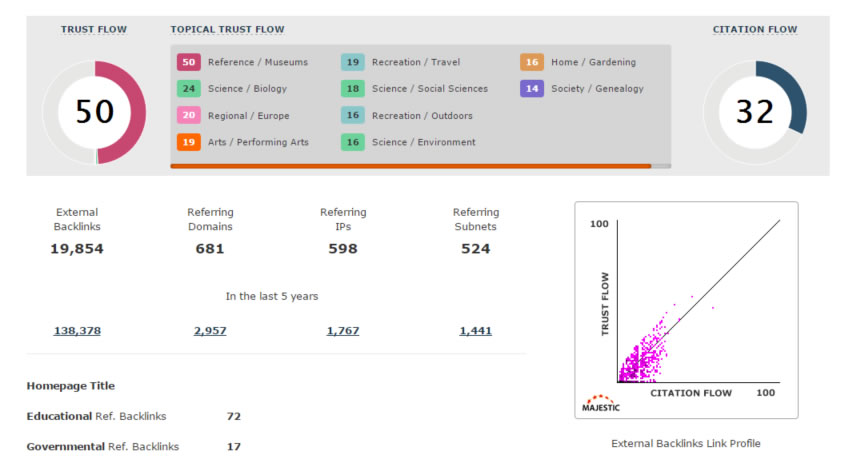Screen dimensions: 858x462
Task: Select the Science / Environment topic label
Action: [424, 142]
